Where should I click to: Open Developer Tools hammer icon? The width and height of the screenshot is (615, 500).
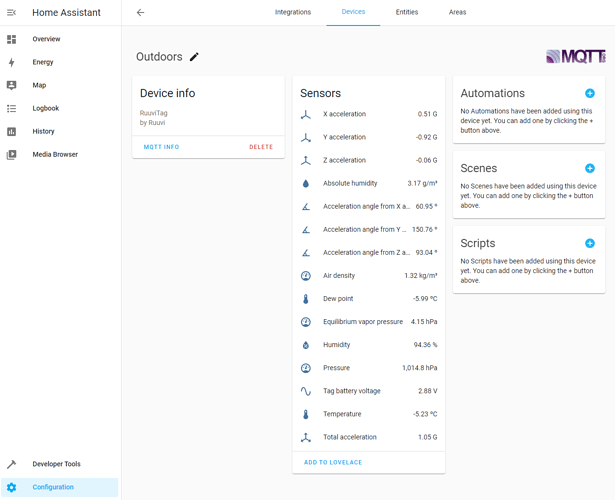click(11, 464)
